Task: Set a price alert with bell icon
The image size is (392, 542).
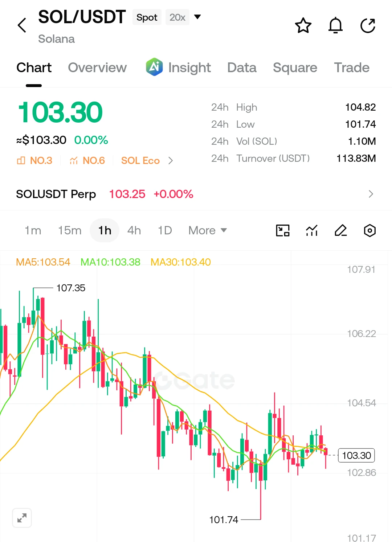Action: 335,25
